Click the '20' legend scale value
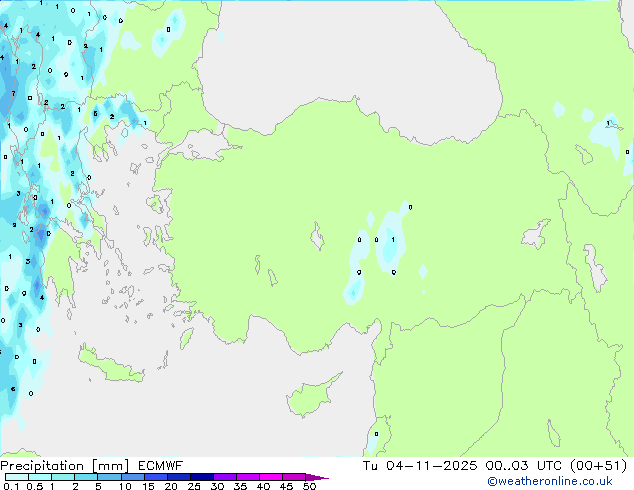 coord(171,486)
